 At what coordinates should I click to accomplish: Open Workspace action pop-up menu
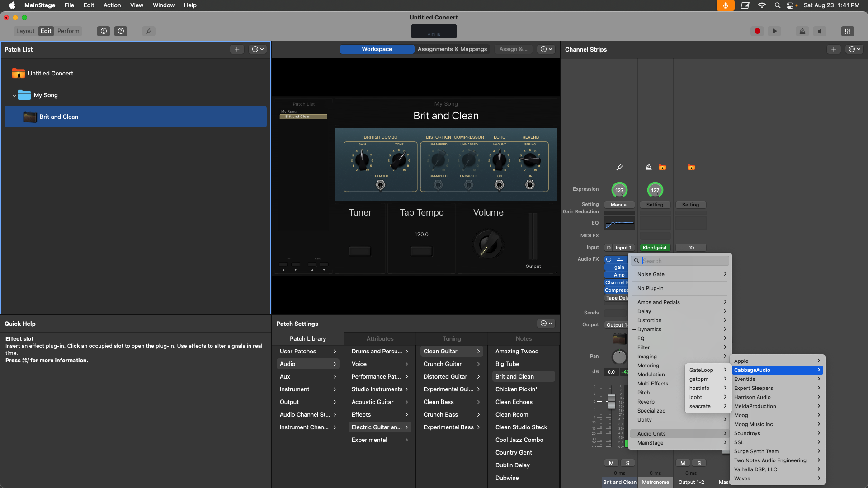coord(547,49)
